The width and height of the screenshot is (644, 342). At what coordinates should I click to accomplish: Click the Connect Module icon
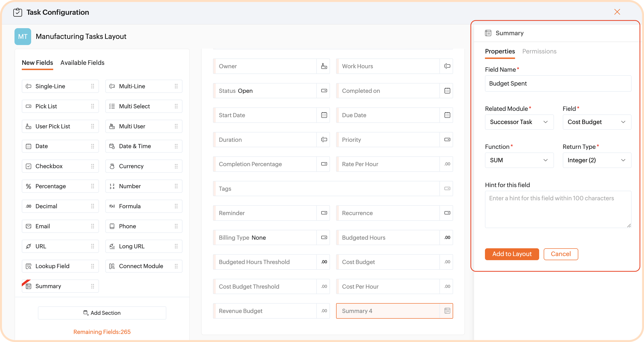pyautogui.click(x=112, y=266)
